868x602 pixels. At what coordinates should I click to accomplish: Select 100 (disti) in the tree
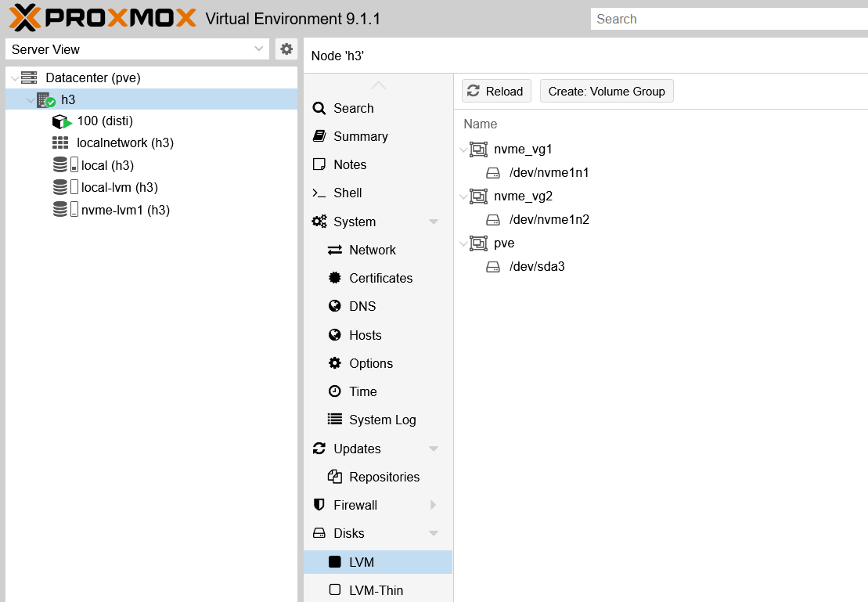pyautogui.click(x=151, y=121)
